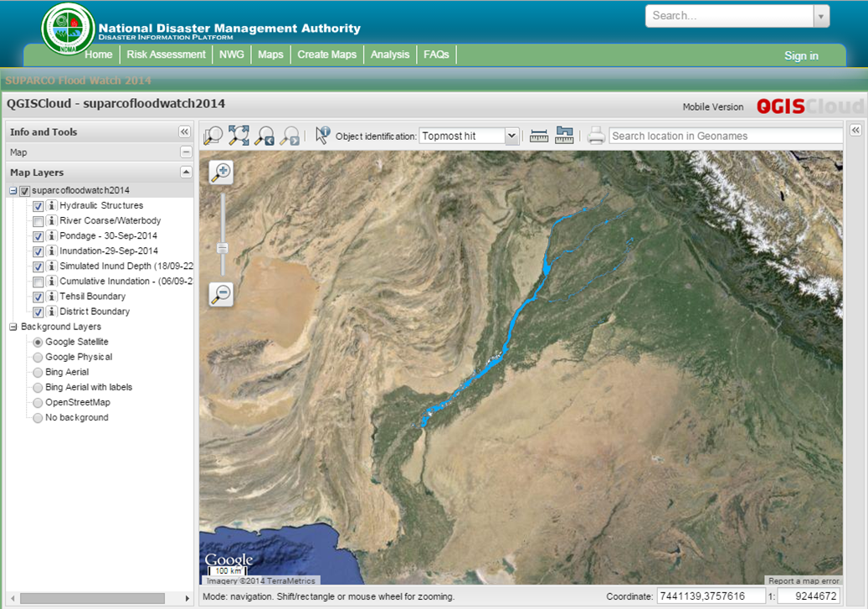Select the measure area tool
Viewport: 868px width, 609px height.
tap(564, 136)
